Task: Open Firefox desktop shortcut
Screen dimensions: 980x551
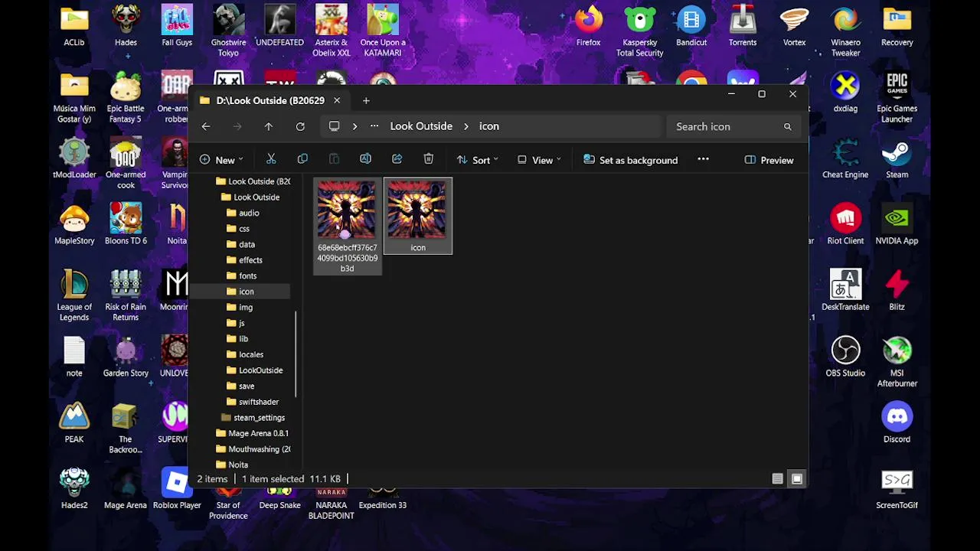Action: pyautogui.click(x=588, y=27)
